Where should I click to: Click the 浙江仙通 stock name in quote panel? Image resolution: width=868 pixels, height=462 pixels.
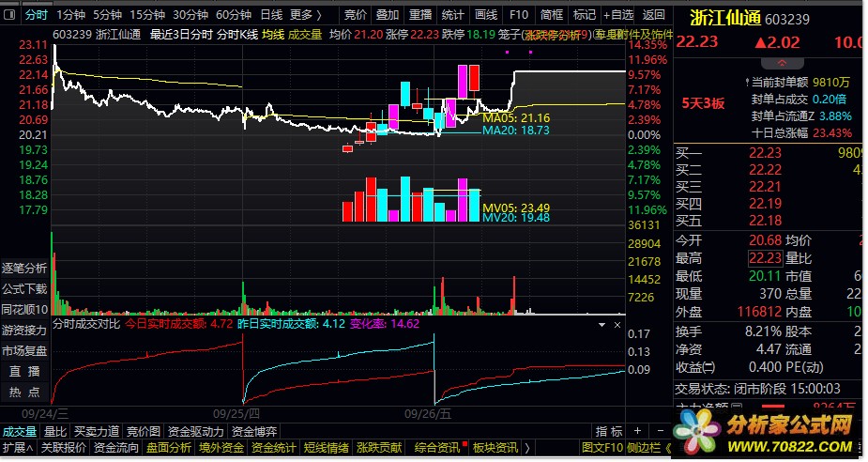(725, 18)
